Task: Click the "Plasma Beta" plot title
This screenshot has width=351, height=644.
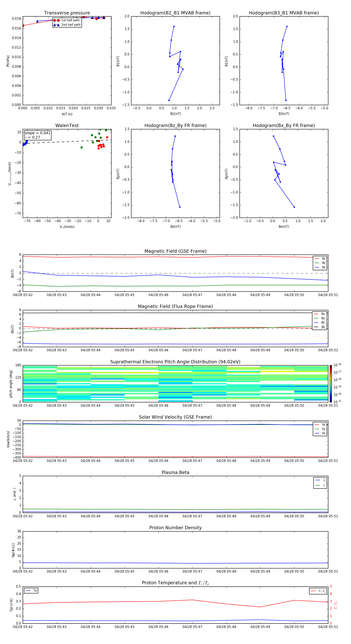Action: 175,473
